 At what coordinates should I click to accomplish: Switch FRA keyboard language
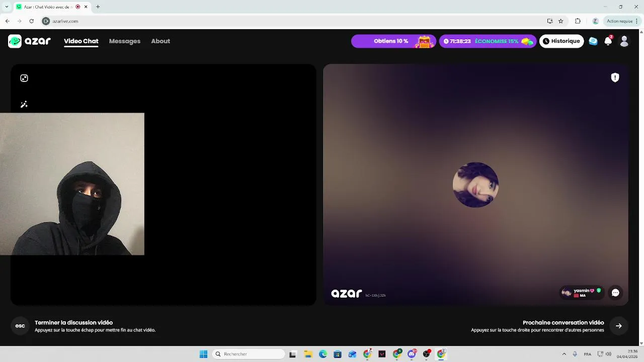coord(588,354)
